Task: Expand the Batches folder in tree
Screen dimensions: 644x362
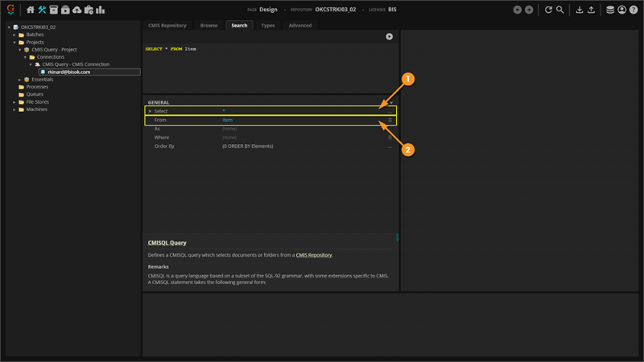Action: point(14,35)
